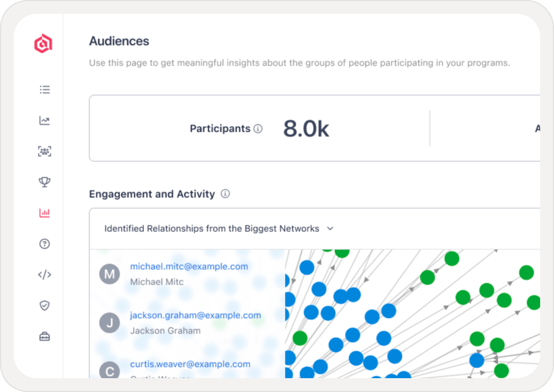This screenshot has height=392, width=554.
Task: Open the trending line chart icon
Action: click(x=44, y=120)
